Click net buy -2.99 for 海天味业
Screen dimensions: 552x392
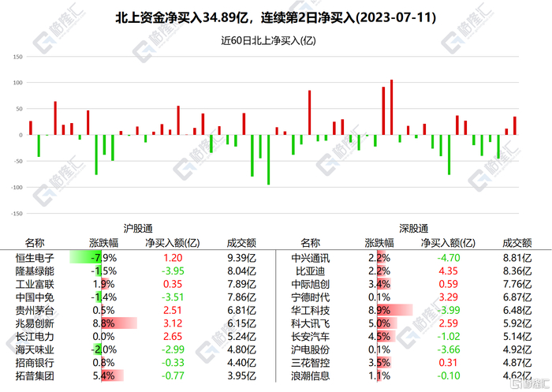tap(173, 349)
